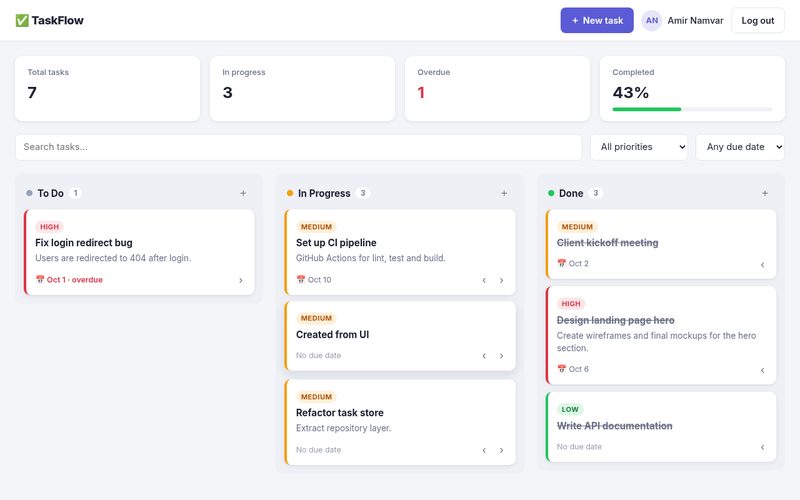Move Created from UI card forward arrow
Screen dimensions: 800x500
(x=502, y=356)
